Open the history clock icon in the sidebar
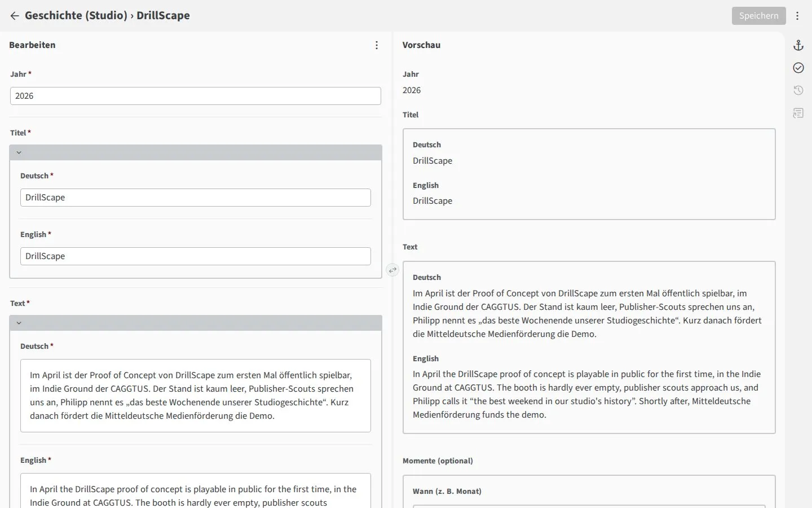The height and width of the screenshot is (508, 812). 798,90
